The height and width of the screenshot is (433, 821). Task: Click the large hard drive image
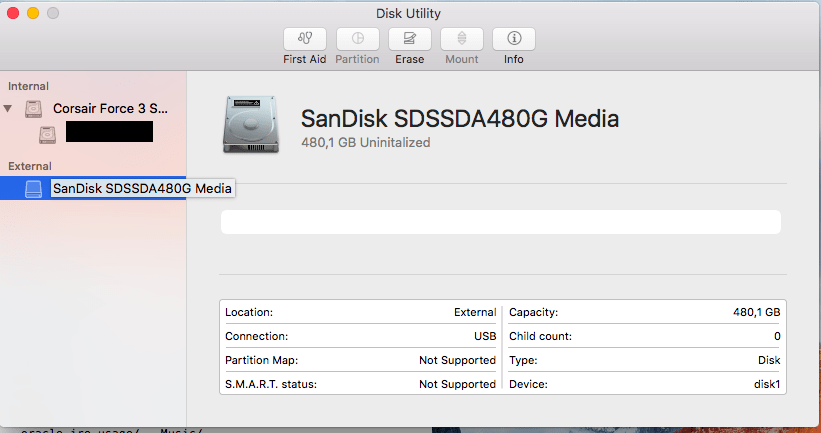pos(251,125)
